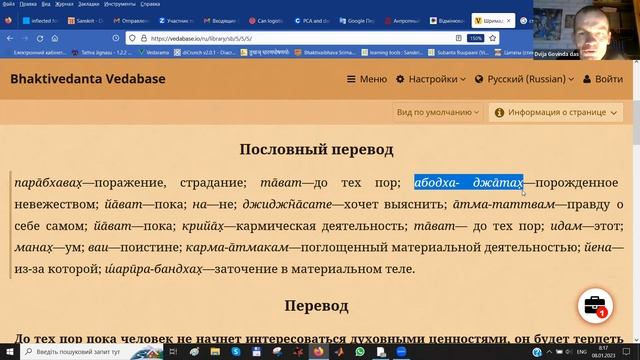640x360 pixels.
Task: Expand the Русский (Russian) language dropdown
Action: [x=524, y=79]
